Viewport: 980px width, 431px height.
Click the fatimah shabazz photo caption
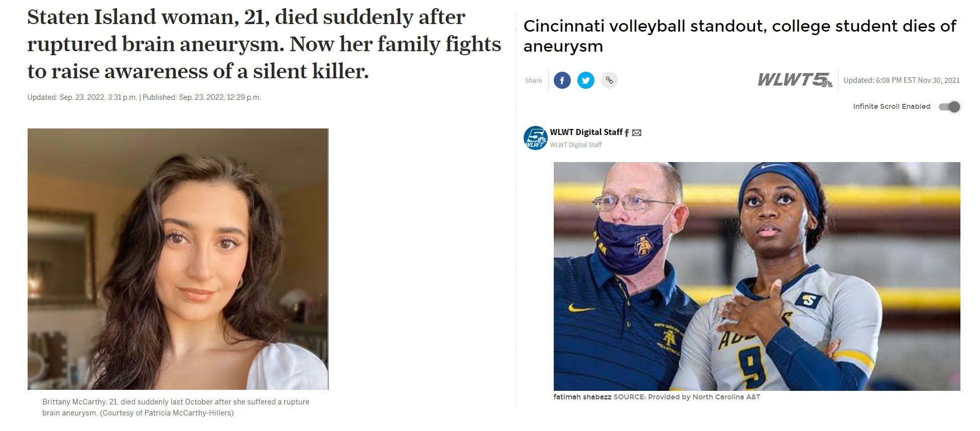pos(657,397)
